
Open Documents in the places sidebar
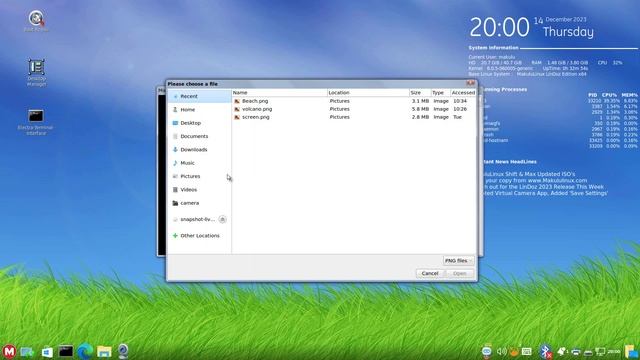[199, 136]
